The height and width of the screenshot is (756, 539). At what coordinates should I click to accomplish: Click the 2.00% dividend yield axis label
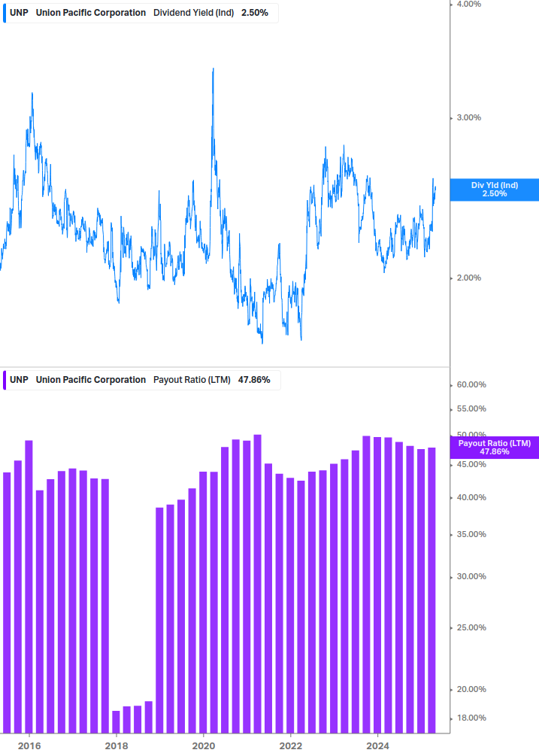468,278
